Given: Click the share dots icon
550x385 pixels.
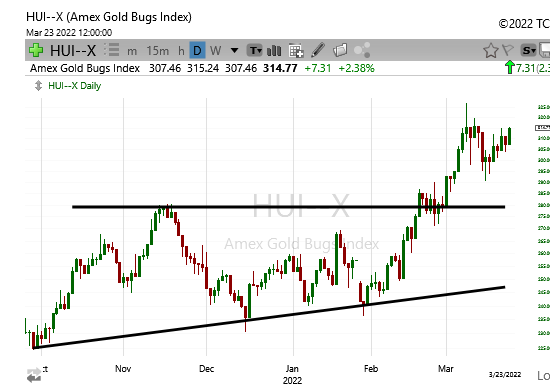Looking at the screenshot, I should click(362, 50).
